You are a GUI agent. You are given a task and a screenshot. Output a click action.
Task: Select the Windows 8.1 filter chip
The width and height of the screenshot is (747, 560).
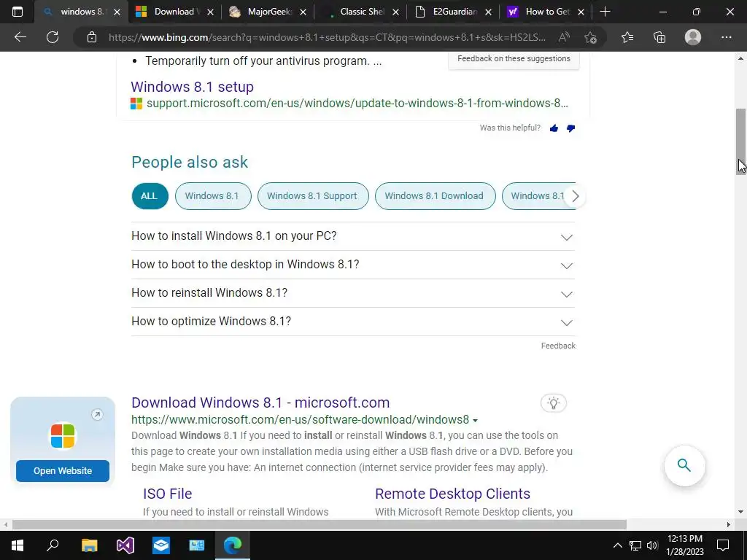[212, 196]
